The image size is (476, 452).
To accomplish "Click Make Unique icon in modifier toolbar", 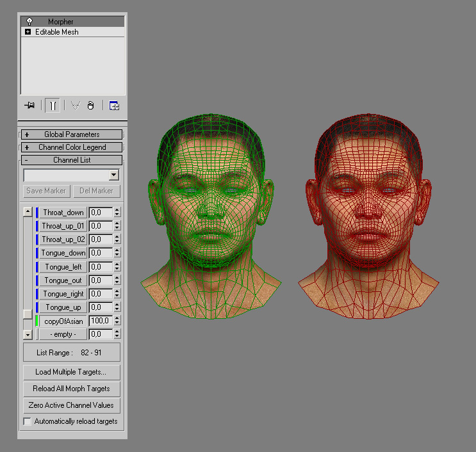I will tap(76, 106).
